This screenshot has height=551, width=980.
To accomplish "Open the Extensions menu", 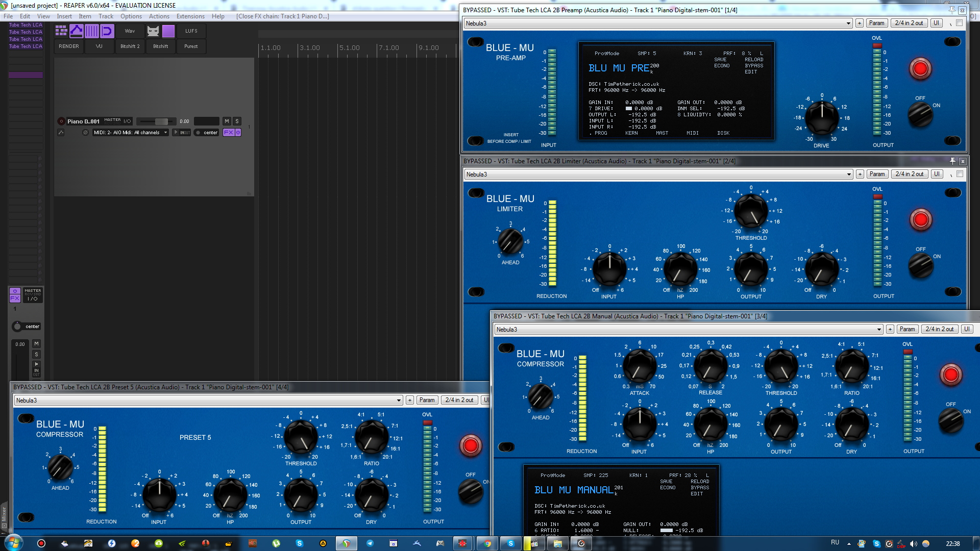I will (x=190, y=16).
